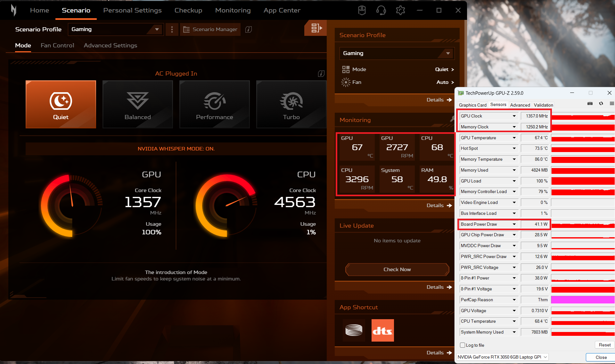Click the GPU Load red graph bar
The height and width of the screenshot is (364, 615).
click(583, 181)
